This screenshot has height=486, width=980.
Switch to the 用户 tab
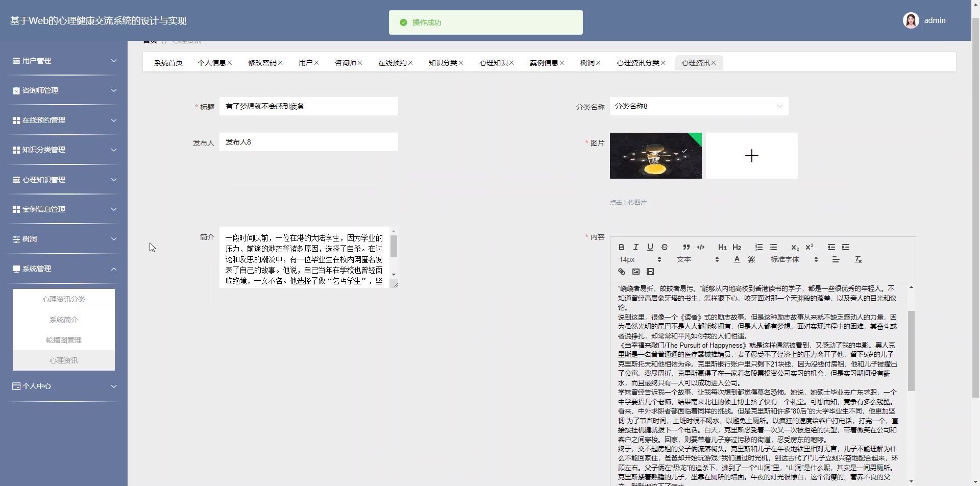coord(305,63)
